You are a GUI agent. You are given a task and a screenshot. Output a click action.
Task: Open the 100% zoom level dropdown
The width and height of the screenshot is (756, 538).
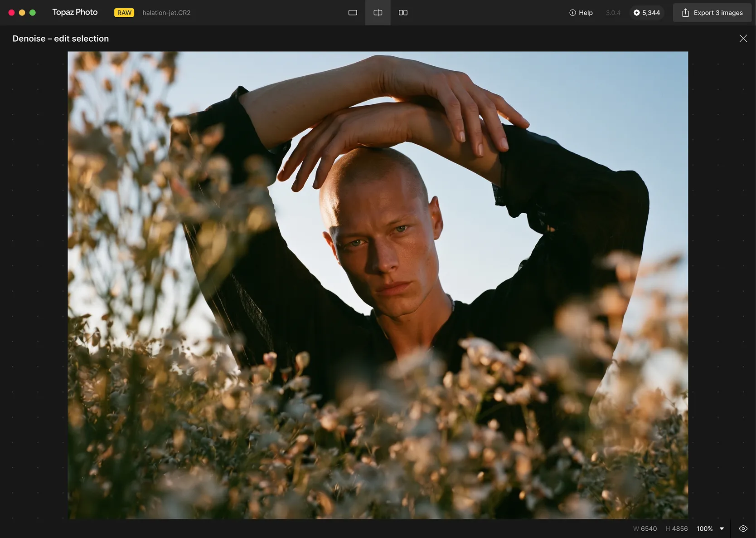tap(711, 528)
